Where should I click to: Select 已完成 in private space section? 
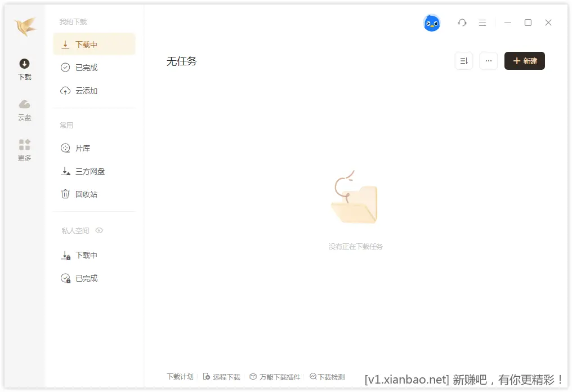pos(86,278)
